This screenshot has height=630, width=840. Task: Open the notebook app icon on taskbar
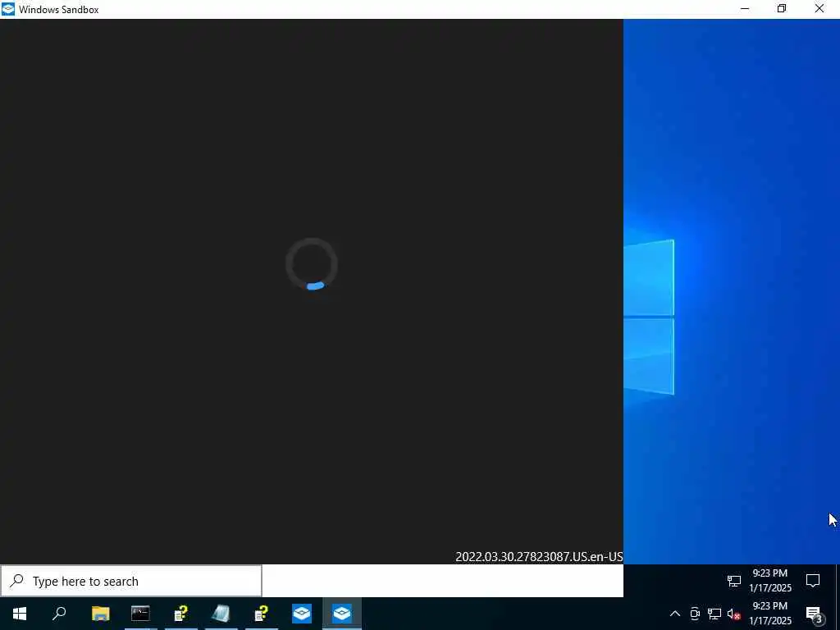coord(221,614)
